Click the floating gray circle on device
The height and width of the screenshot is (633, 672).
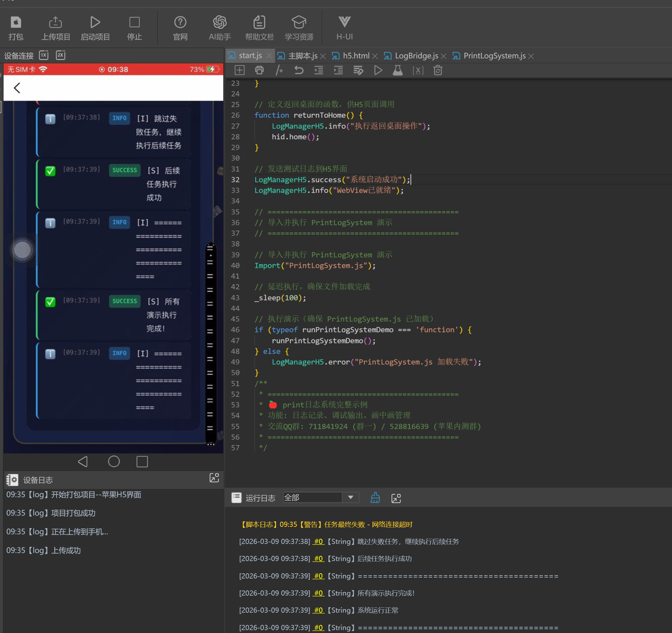point(22,250)
